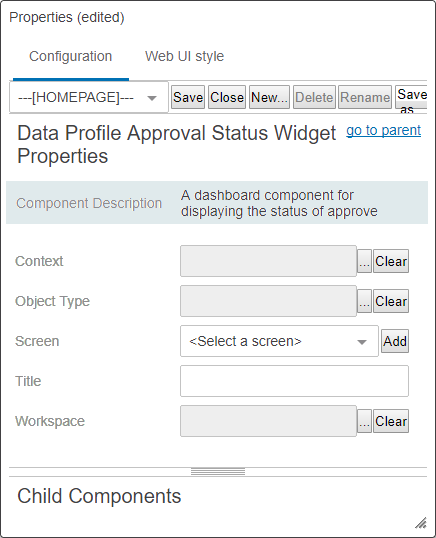The image size is (436, 538).
Task: Open the Object Type browse ellipsis button
Action: pos(364,301)
